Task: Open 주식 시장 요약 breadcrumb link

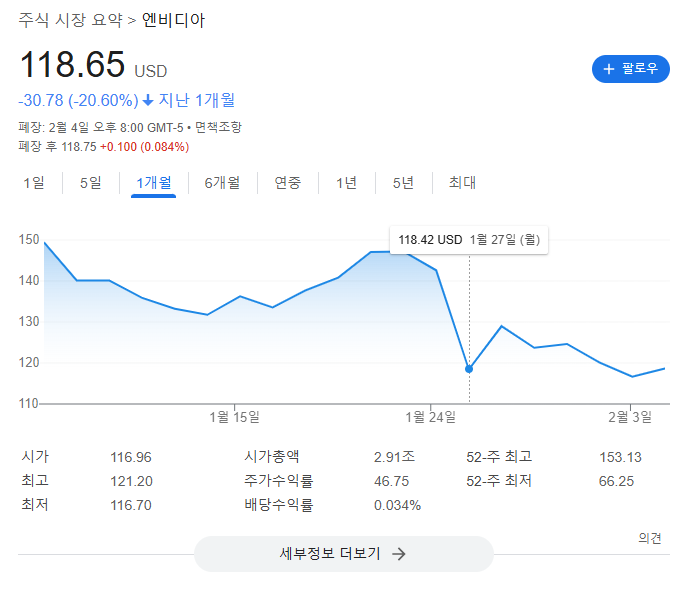Action: coord(70,20)
